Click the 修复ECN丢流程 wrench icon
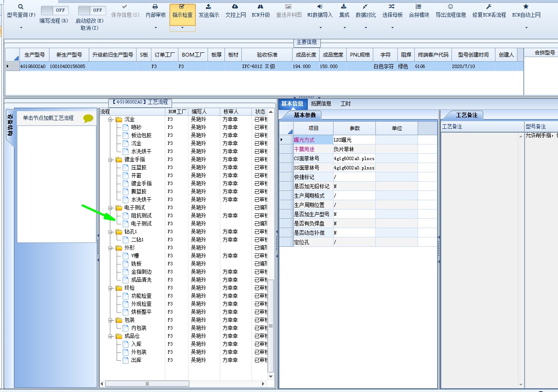Screen dimensions: 558x392 (x=489, y=7)
